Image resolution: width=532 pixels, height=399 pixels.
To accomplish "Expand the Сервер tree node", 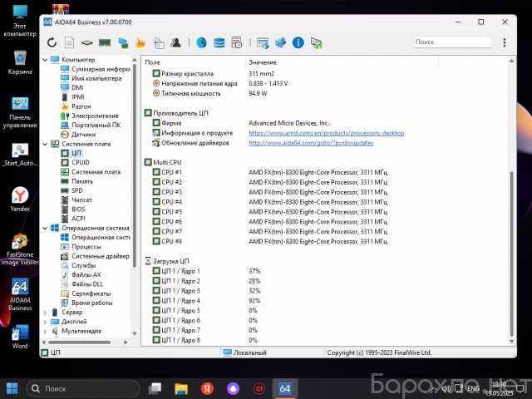I will point(45,313).
